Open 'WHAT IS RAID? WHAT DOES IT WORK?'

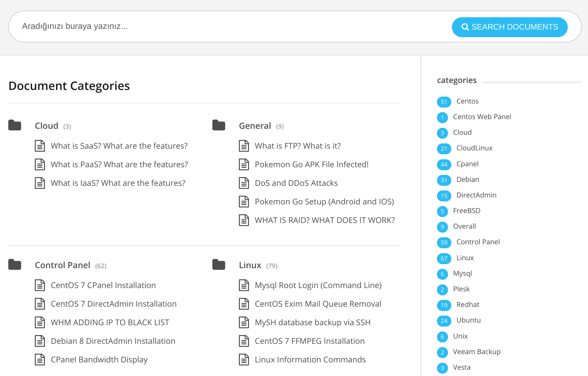(x=325, y=220)
